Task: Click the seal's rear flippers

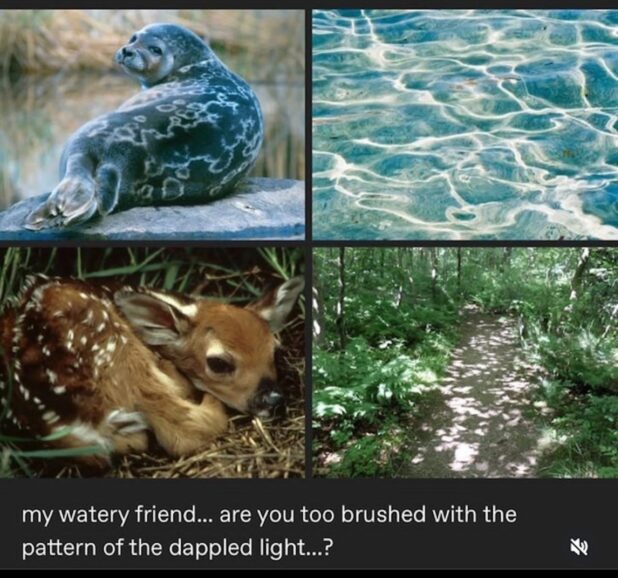Action: [x=65, y=203]
